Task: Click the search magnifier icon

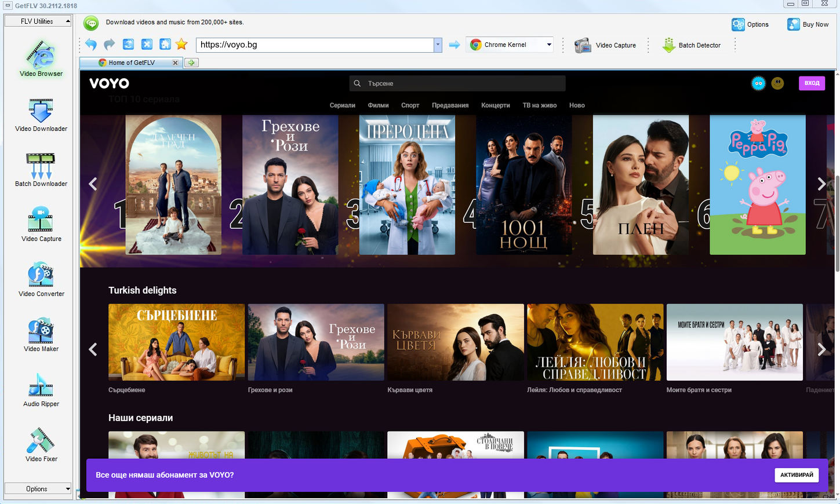Action: coord(357,83)
